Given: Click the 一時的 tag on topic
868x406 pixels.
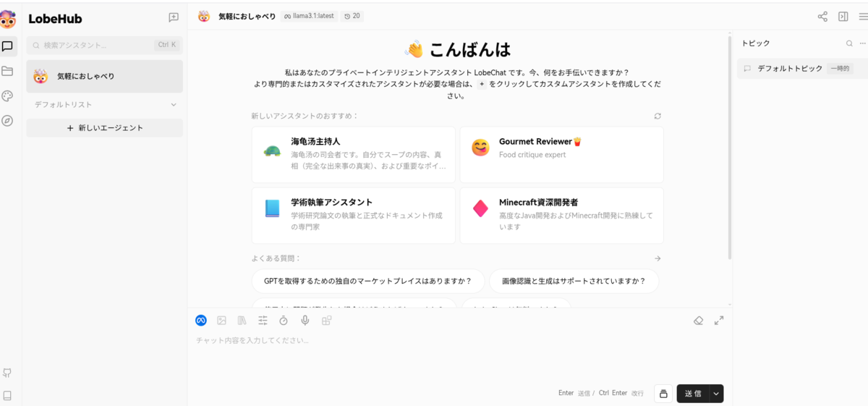Looking at the screenshot, I should 840,69.
